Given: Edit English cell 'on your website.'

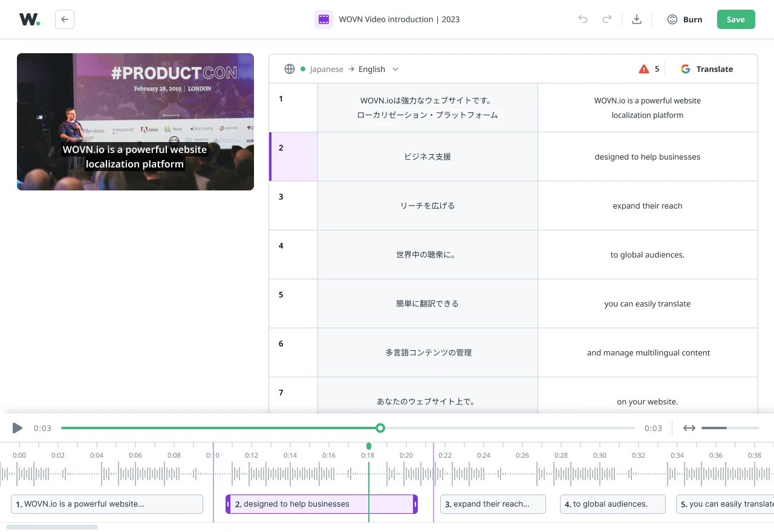Looking at the screenshot, I should point(648,395).
